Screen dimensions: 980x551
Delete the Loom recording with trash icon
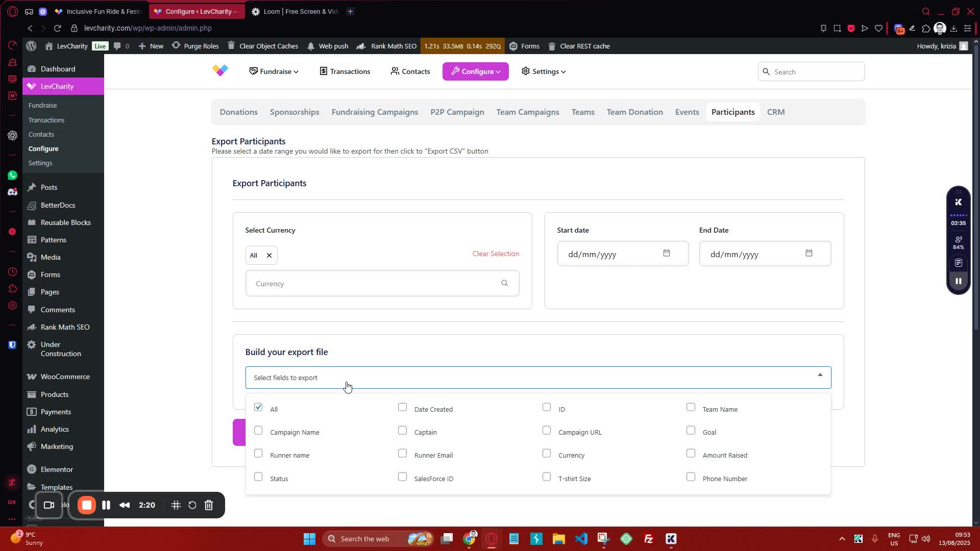pos(209,505)
